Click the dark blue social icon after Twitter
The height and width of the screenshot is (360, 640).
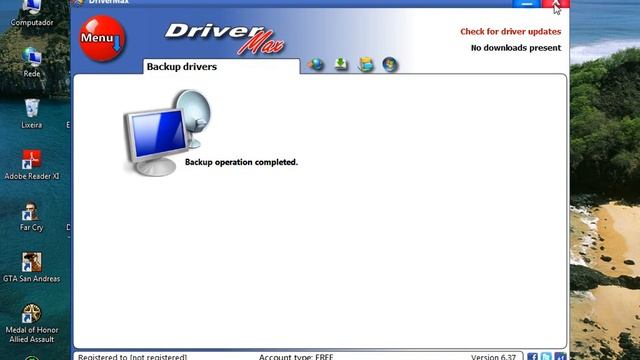click(560, 357)
